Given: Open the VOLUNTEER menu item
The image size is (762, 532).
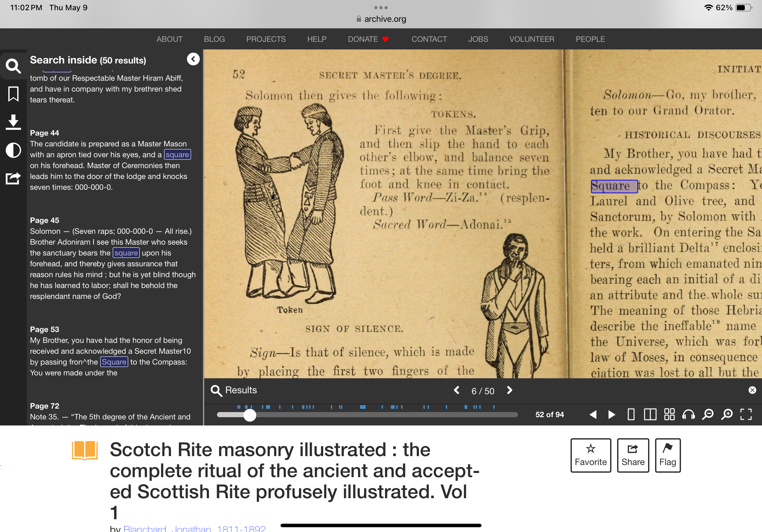Looking at the screenshot, I should pos(532,39).
